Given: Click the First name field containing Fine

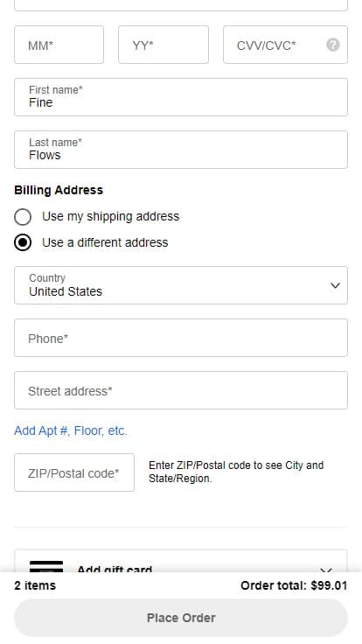Looking at the screenshot, I should [181, 97].
